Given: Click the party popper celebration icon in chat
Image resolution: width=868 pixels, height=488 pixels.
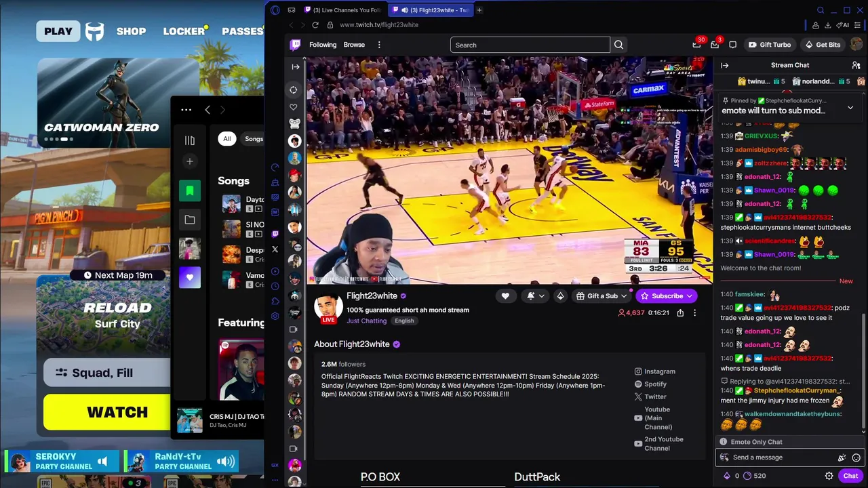Looking at the screenshot, I should (x=842, y=457).
